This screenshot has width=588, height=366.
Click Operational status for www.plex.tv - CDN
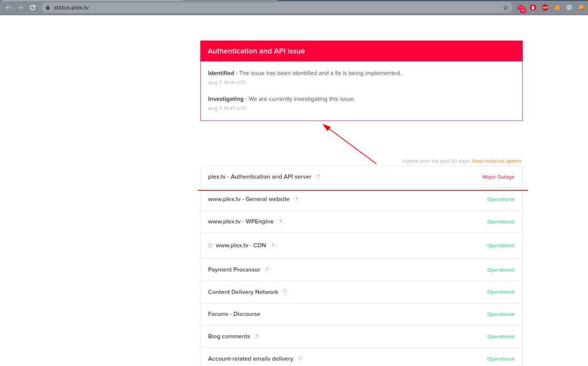click(501, 246)
